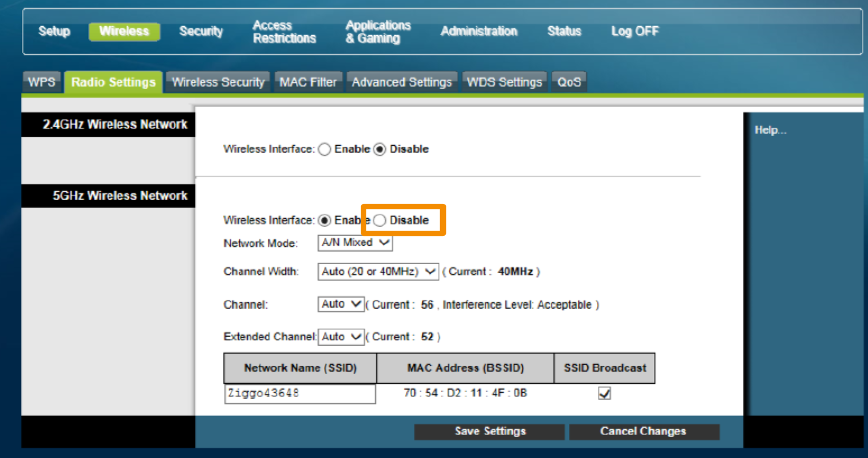Open the Network Mode dropdown
Screen dimensions: 868x458
(x=355, y=243)
